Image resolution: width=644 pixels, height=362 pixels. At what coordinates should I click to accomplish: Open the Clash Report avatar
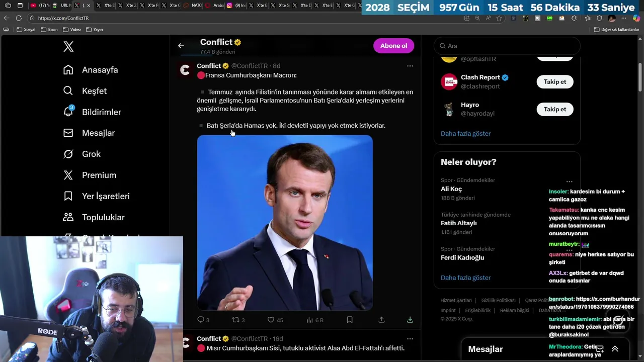coord(449,82)
